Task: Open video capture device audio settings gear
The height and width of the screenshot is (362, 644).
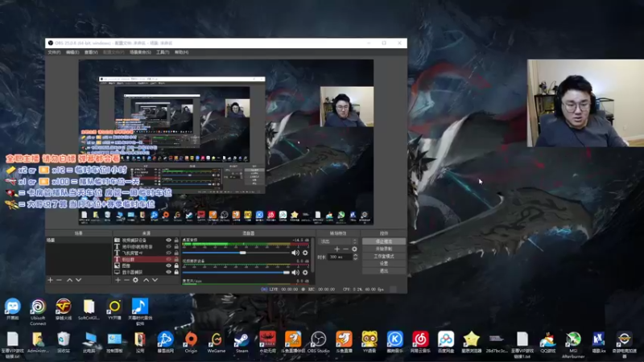Action: pyautogui.click(x=305, y=272)
